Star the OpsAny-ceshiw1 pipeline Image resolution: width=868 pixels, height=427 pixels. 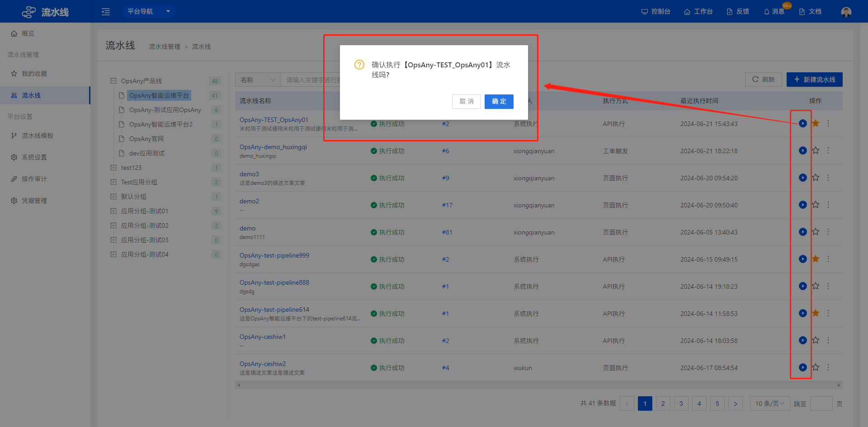pyautogui.click(x=816, y=340)
